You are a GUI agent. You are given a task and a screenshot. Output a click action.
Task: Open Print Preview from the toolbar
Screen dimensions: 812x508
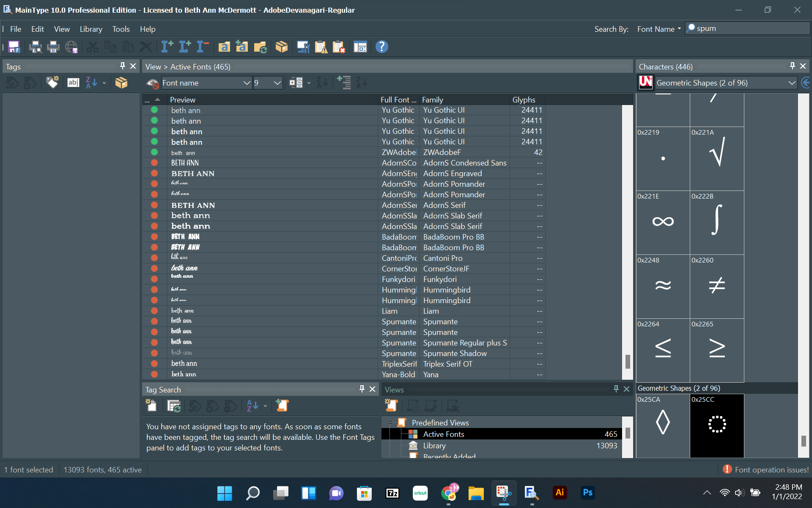point(35,47)
